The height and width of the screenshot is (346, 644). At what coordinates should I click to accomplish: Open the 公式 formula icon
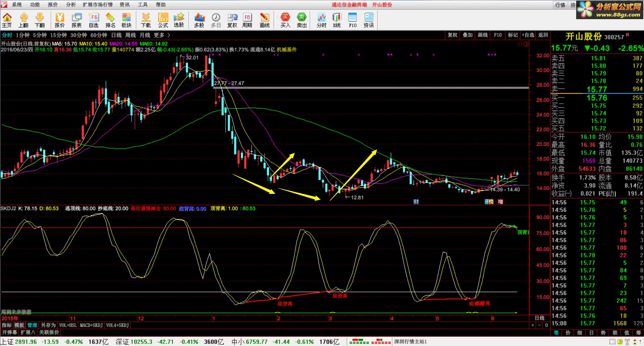coord(163,20)
